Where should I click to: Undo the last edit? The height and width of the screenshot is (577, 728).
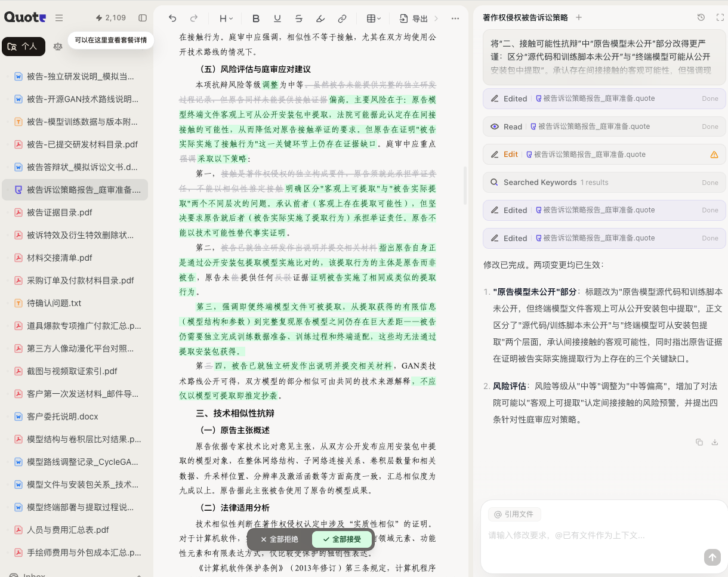172,18
